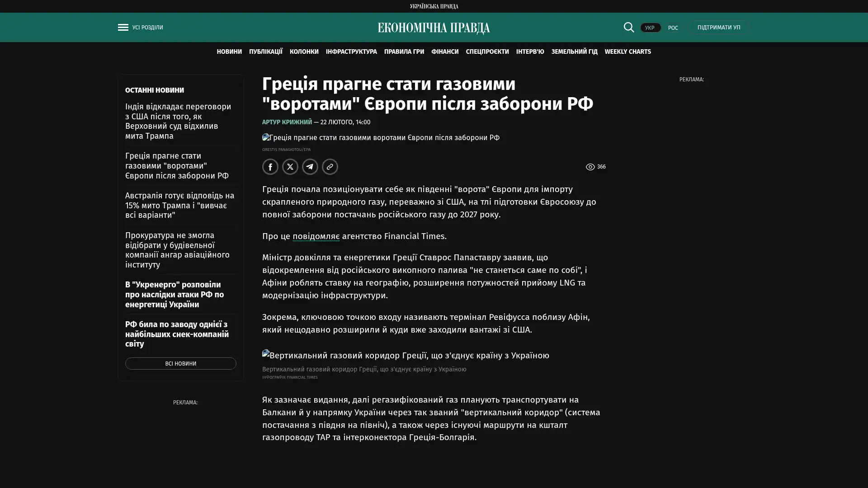Open the Weekly Charts tab
The width and height of the screenshot is (868, 488).
click(x=627, y=52)
